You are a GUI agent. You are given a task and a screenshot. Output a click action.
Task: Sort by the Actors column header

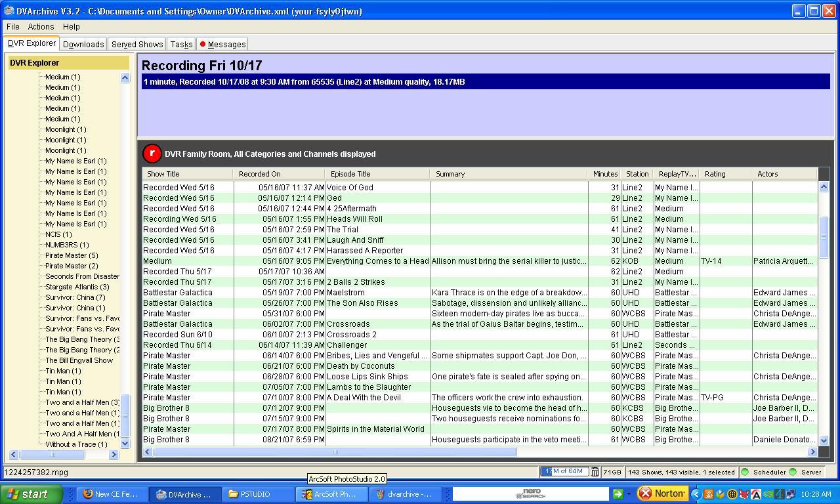coord(785,174)
